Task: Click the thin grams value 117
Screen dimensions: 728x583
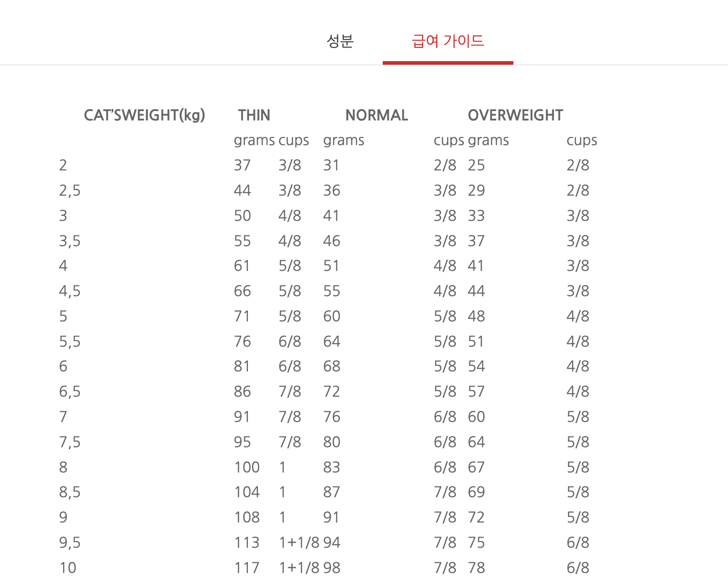Action: [x=247, y=568]
